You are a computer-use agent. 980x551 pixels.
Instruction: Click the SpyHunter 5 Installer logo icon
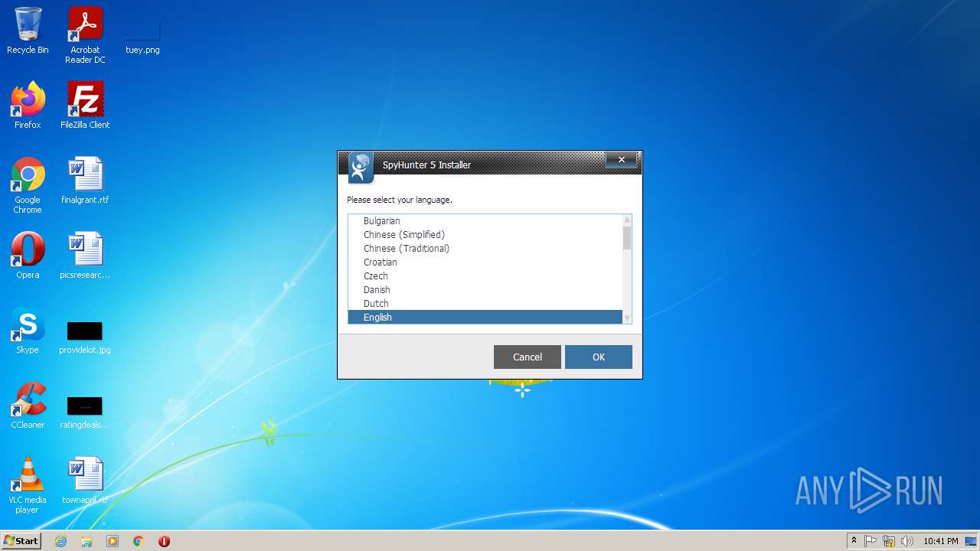(x=361, y=168)
